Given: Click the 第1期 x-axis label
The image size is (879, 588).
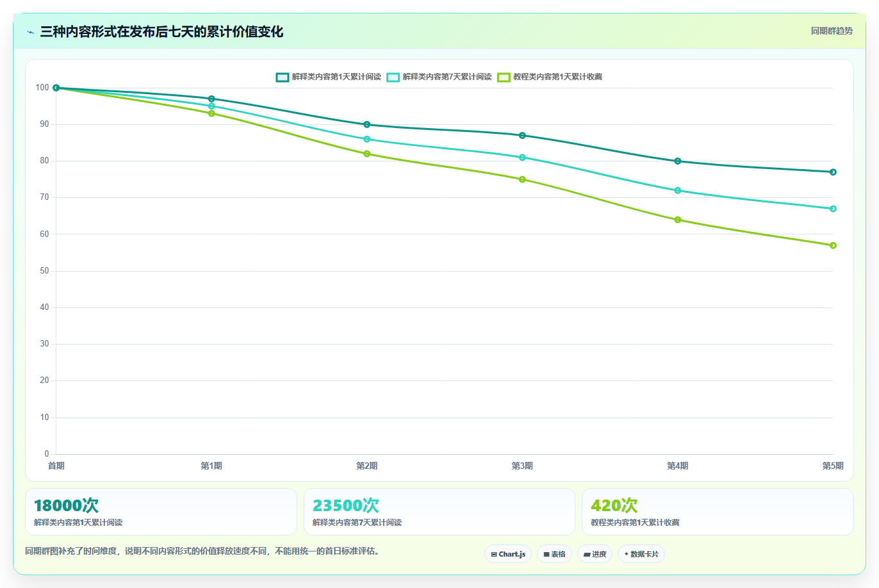Looking at the screenshot, I should pos(211,466).
